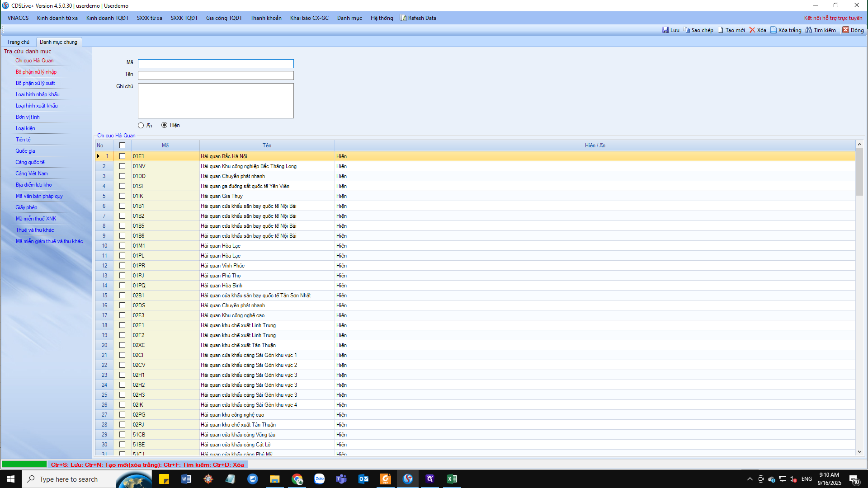Select the Hiện radio button
This screenshot has height=488, width=868.
click(164, 125)
